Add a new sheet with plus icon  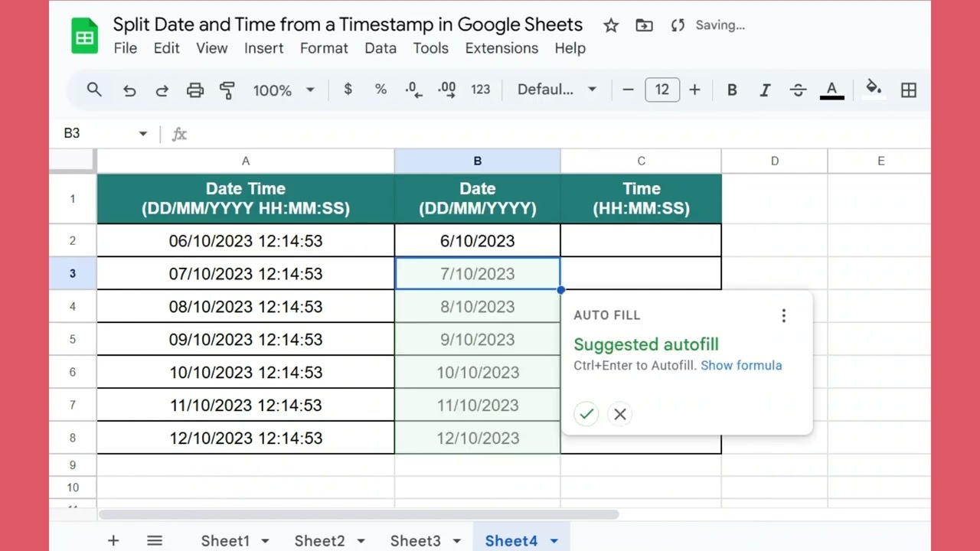113,540
